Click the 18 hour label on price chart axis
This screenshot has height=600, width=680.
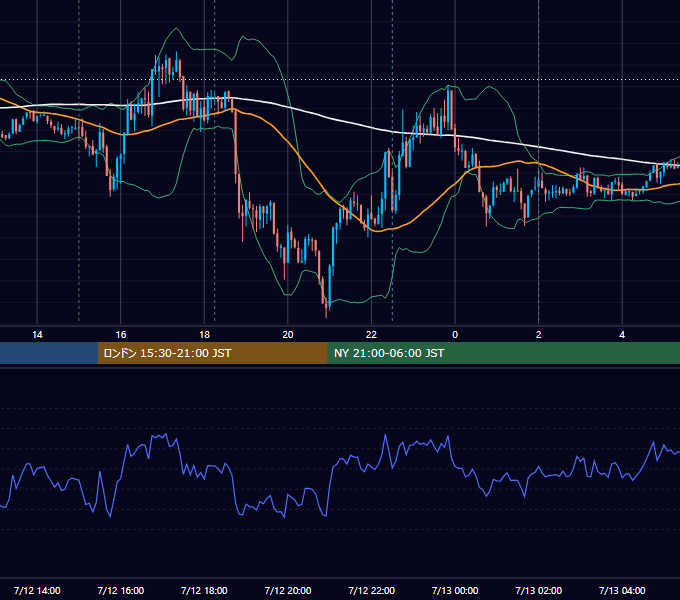204,335
